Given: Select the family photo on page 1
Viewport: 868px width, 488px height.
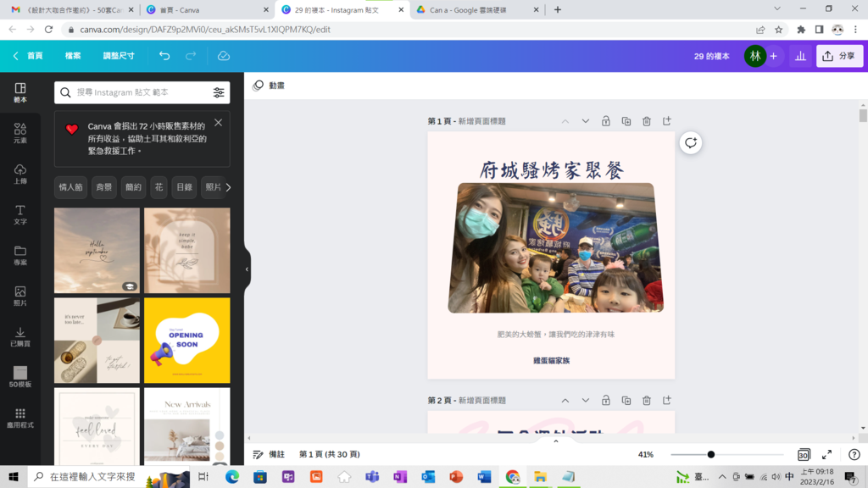Looking at the screenshot, I should click(556, 248).
